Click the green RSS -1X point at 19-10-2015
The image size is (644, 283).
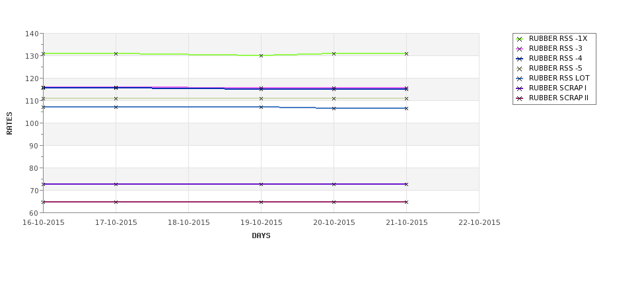click(x=261, y=55)
